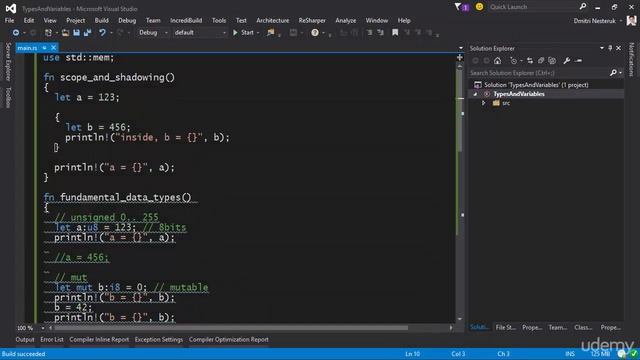Collapse the TypesAndVariables project node
640x360 pixels.
[x=475, y=94]
